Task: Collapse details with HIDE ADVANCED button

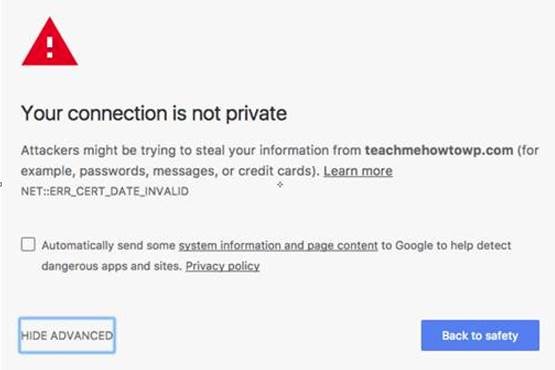Action: [x=67, y=335]
